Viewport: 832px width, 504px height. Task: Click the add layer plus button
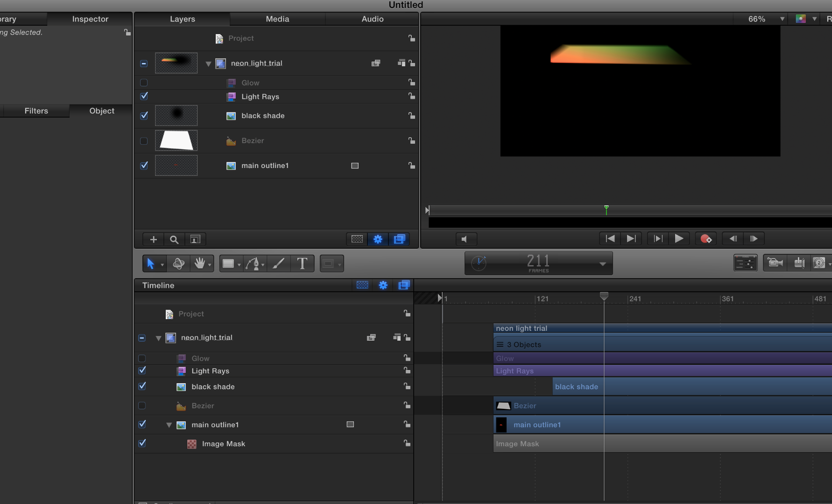pyautogui.click(x=153, y=239)
